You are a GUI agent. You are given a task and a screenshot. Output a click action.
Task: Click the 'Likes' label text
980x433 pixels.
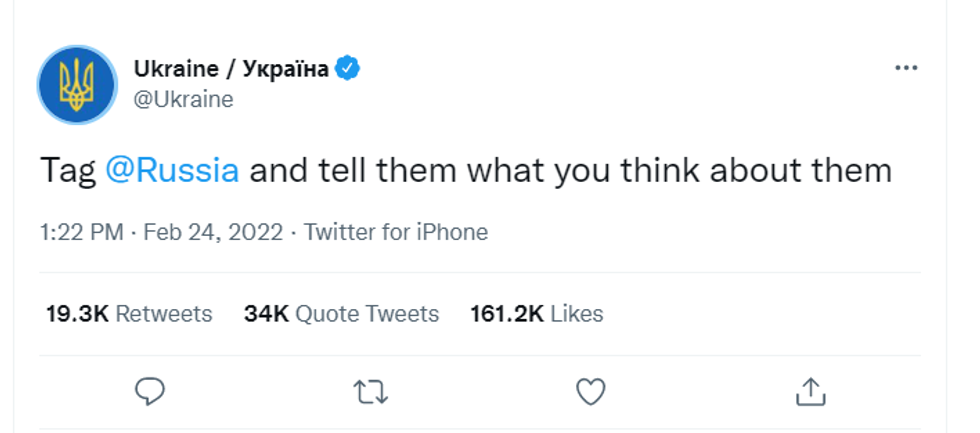tap(577, 313)
